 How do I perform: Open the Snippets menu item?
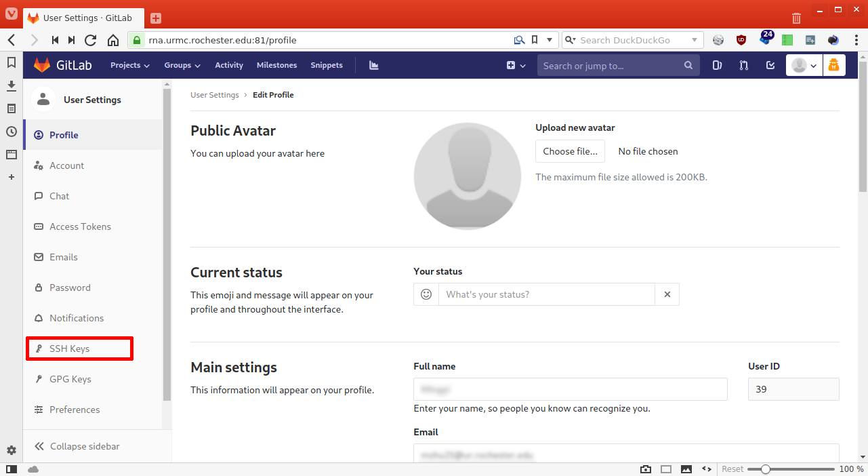(326, 65)
